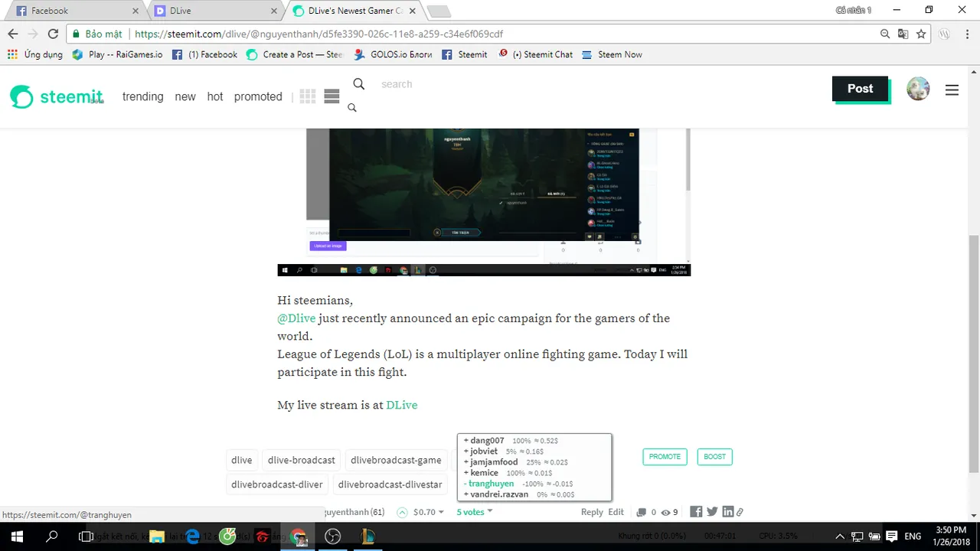The height and width of the screenshot is (551, 980).
Task: Open the hot posts feed
Action: click(x=215, y=96)
